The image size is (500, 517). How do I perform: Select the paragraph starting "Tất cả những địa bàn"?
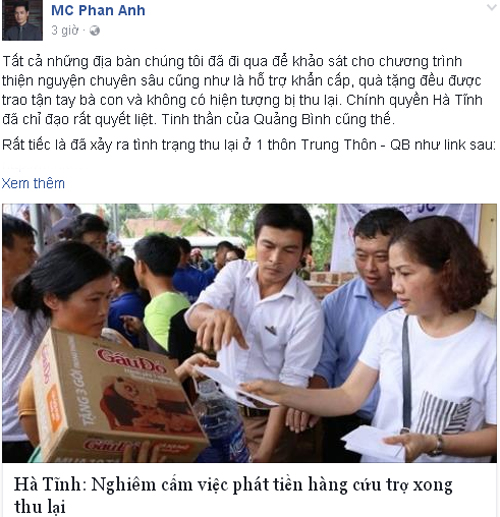click(242, 90)
